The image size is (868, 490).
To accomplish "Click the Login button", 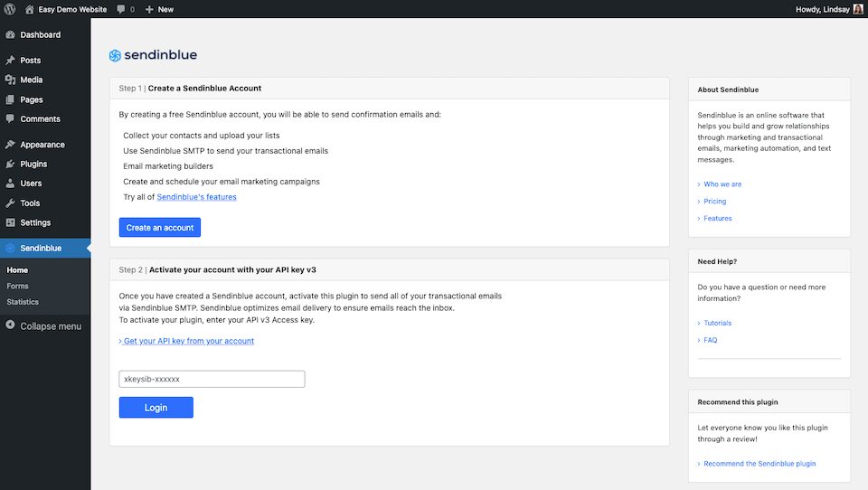I will pyautogui.click(x=156, y=408).
